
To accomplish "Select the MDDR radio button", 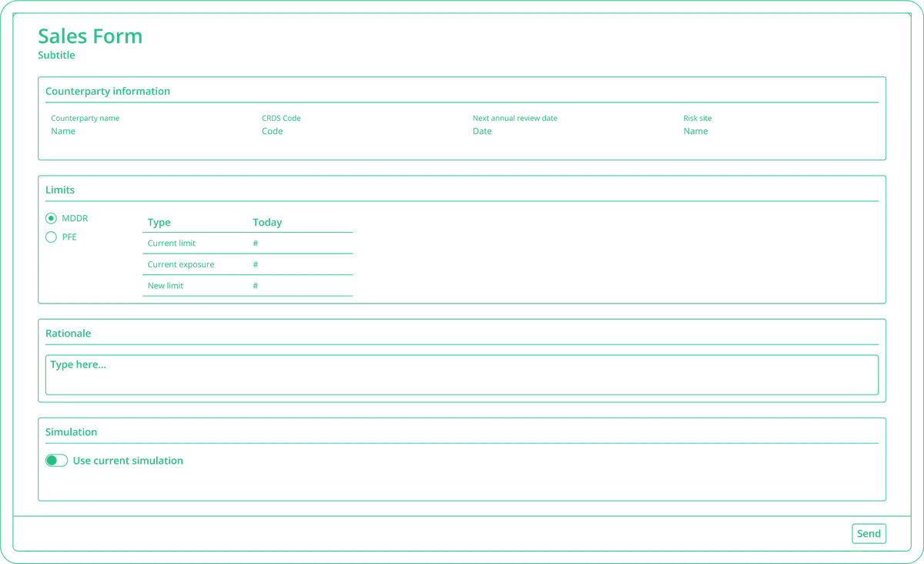I will pyautogui.click(x=51, y=218).
